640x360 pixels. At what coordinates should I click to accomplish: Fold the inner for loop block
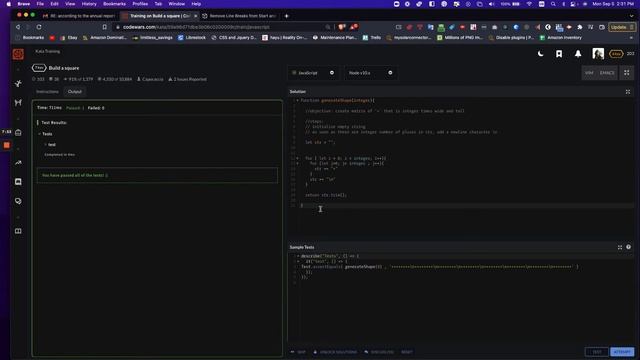click(297, 163)
